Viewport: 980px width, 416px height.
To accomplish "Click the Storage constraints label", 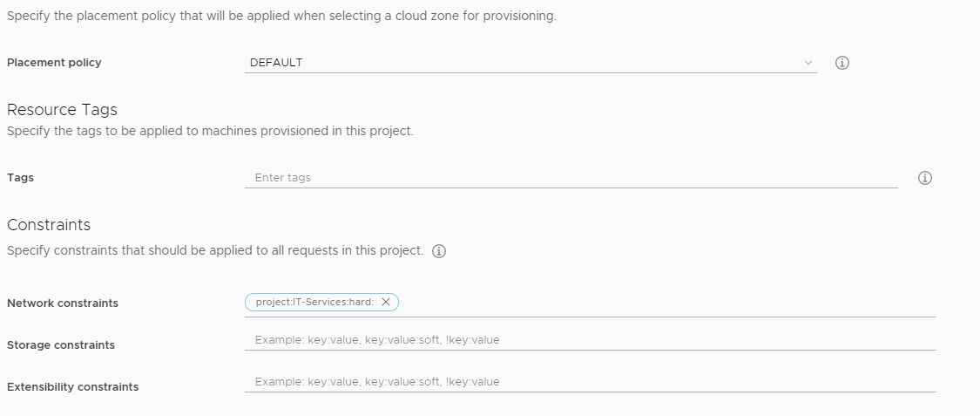I will pos(61,344).
